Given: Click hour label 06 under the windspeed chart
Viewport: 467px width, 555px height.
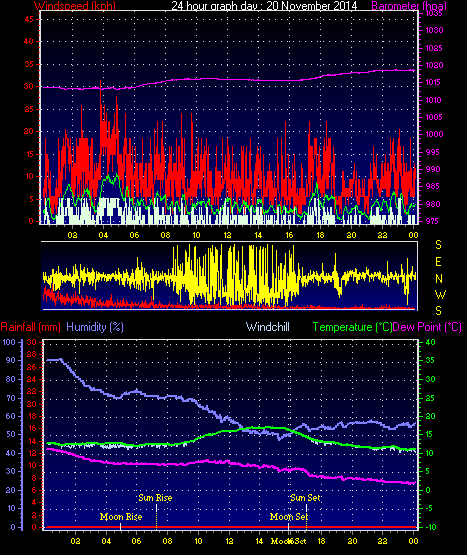Looking at the screenshot, I should [x=134, y=235].
